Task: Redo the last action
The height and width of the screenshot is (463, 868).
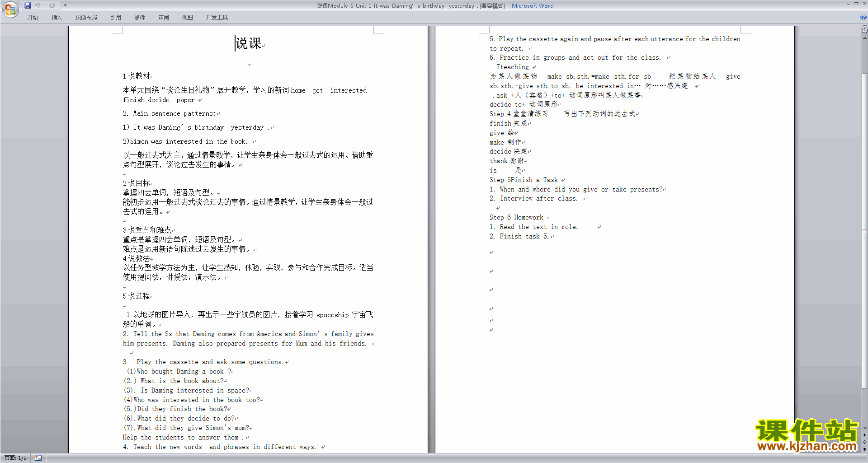Action: coord(52,5)
